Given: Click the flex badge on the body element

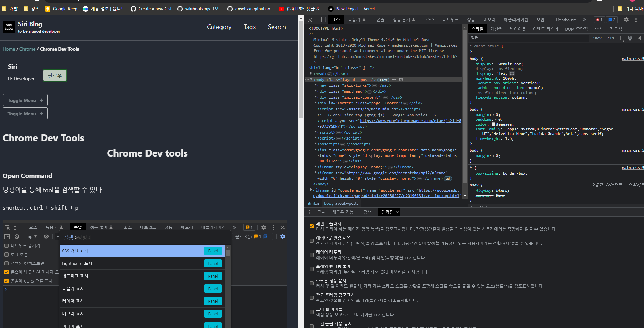Looking at the screenshot, I should (383, 80).
